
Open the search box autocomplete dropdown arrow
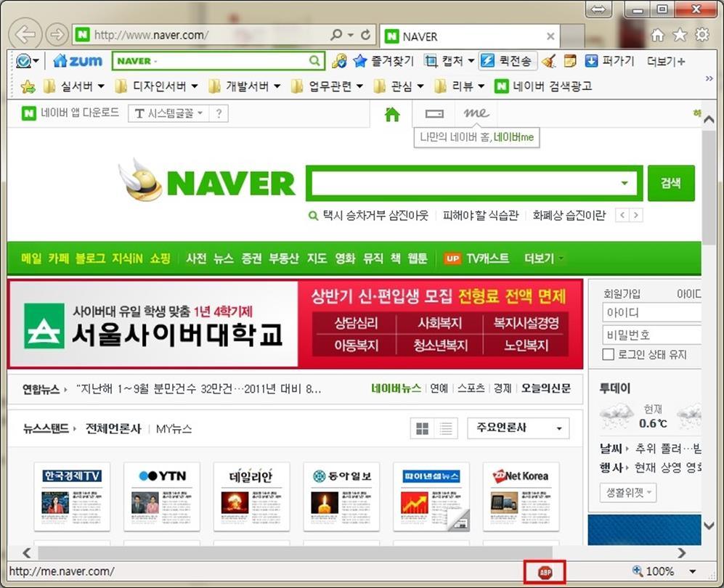tap(625, 183)
